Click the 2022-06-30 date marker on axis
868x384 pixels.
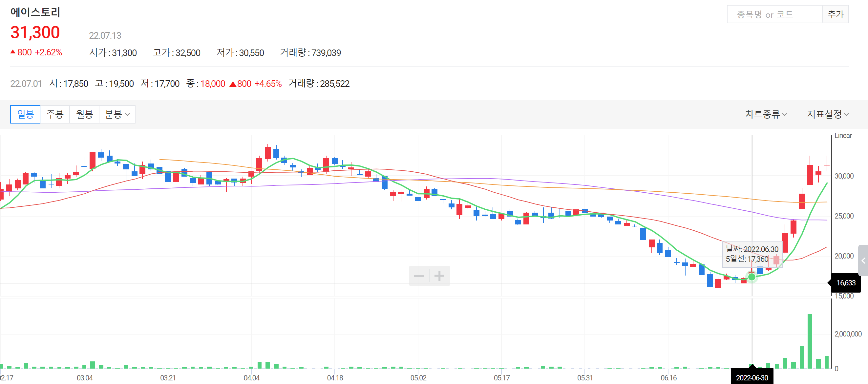click(752, 377)
